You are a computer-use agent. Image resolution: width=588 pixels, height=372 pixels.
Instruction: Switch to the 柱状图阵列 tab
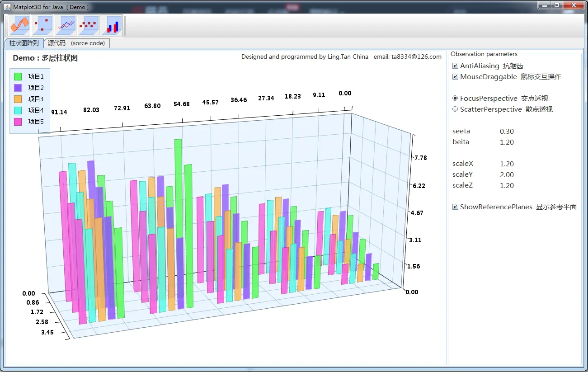point(24,43)
